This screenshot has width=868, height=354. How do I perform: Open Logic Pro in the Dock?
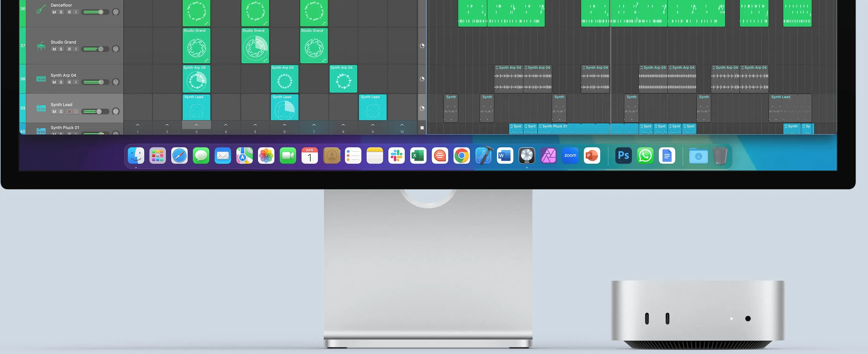click(526, 156)
